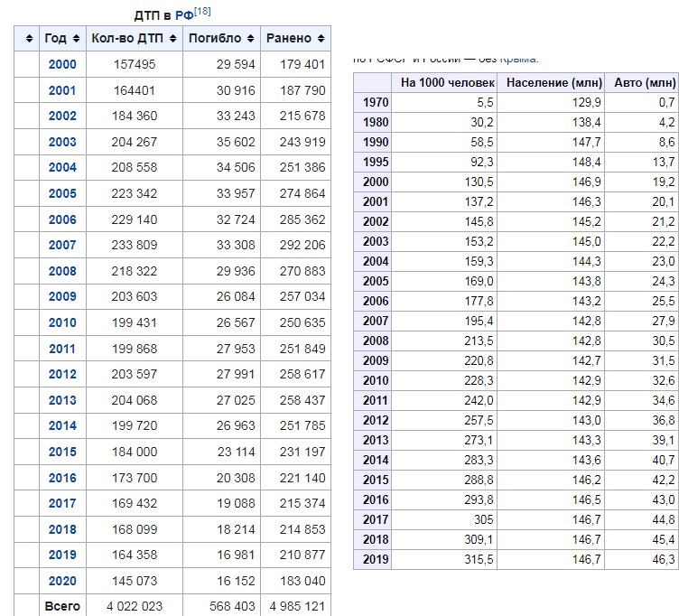Open the 2017 year link
The width and height of the screenshot is (688, 616).
pos(62,503)
